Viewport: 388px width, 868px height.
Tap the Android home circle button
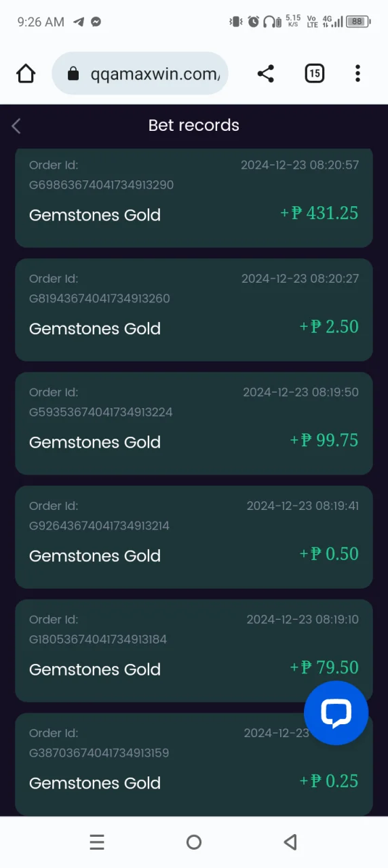(x=194, y=842)
